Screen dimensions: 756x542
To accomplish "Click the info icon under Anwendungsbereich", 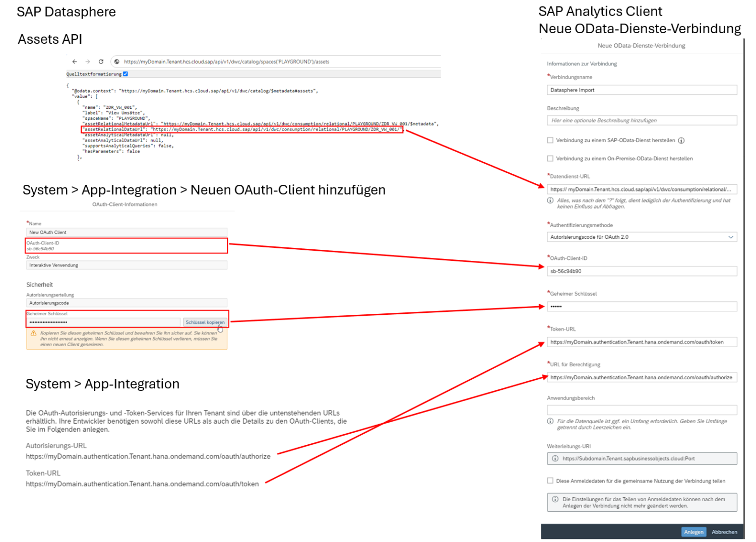I will click(550, 421).
